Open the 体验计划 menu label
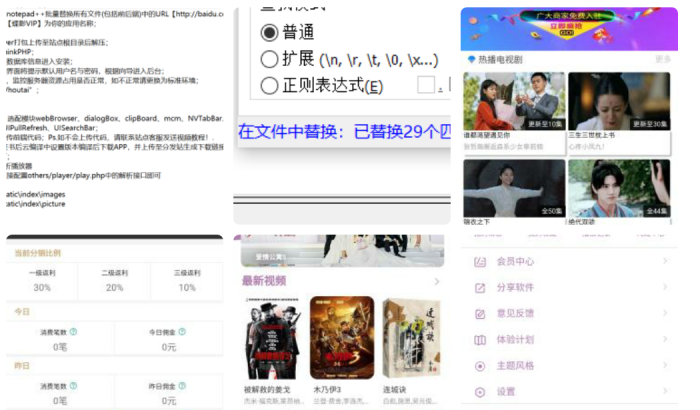Screen dimensions: 700x410 pyautogui.click(x=515, y=340)
